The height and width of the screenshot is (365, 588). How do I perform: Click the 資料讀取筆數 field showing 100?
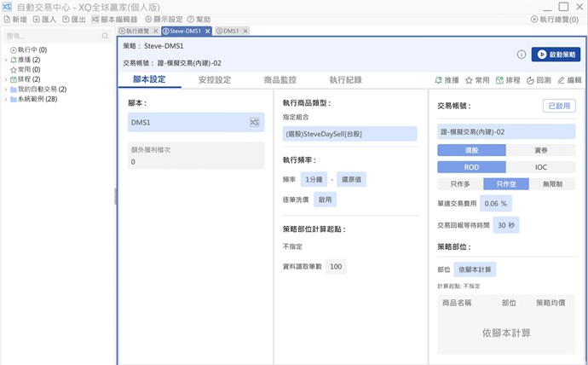tap(336, 267)
